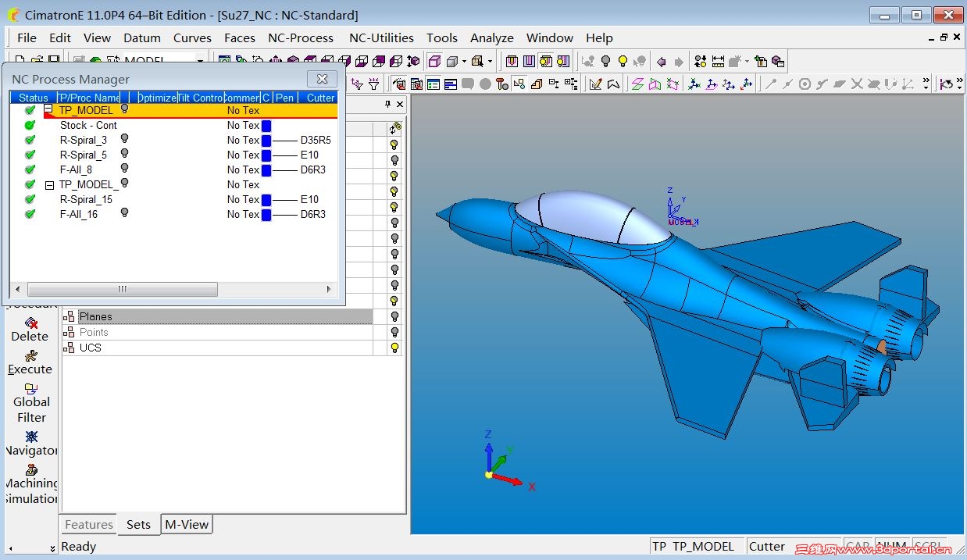Switch to the Features tab
The width and height of the screenshot is (967, 560).
coord(89,525)
